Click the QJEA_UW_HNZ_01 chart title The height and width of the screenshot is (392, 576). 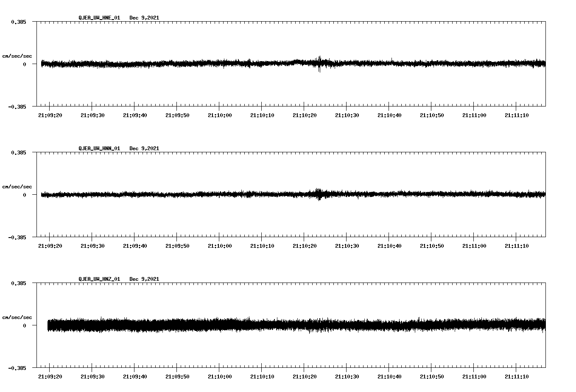click(x=99, y=279)
